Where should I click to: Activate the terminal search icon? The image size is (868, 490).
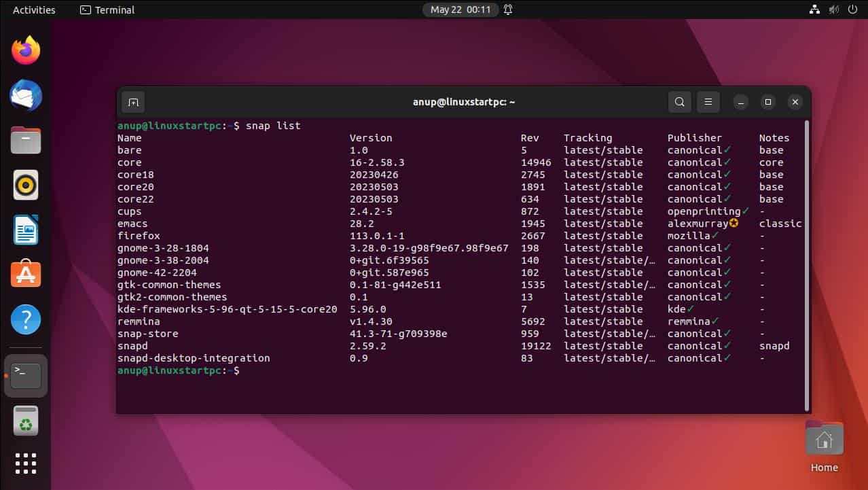[679, 101]
